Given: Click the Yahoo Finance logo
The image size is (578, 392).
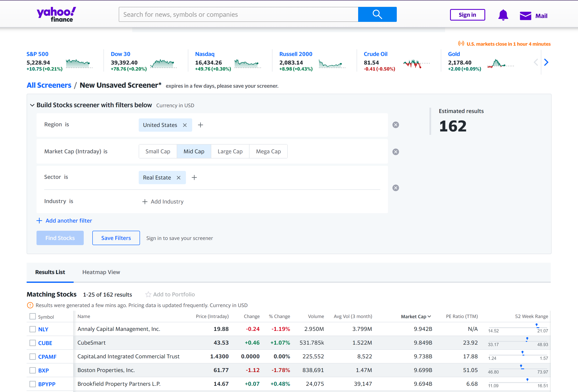Looking at the screenshot, I should (56, 14).
